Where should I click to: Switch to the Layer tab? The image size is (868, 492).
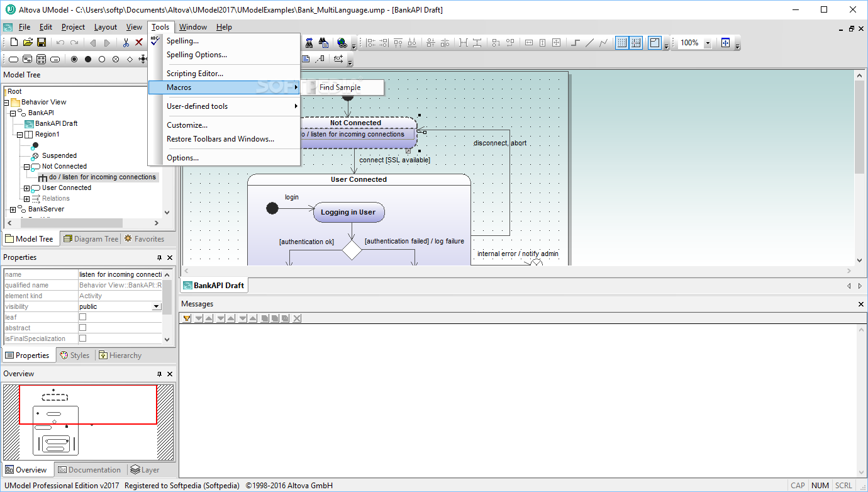coord(145,470)
